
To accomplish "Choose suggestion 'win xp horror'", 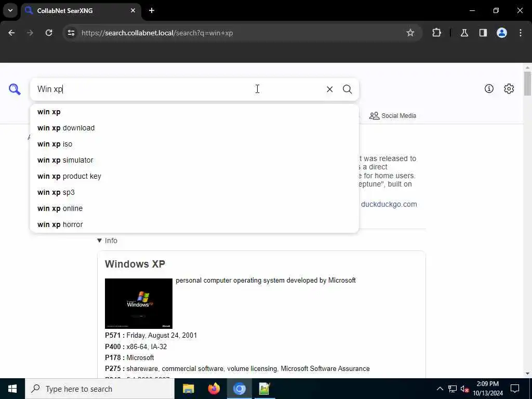I will (194, 224).
